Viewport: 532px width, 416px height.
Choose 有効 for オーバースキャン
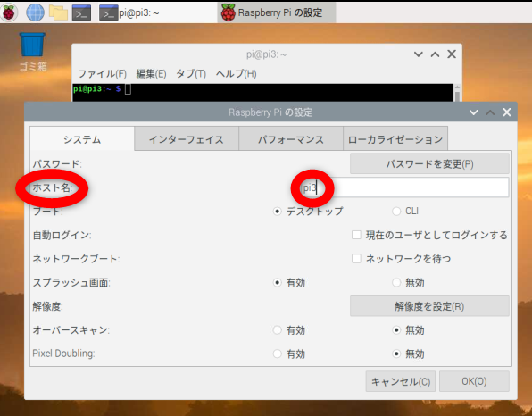pos(278,329)
